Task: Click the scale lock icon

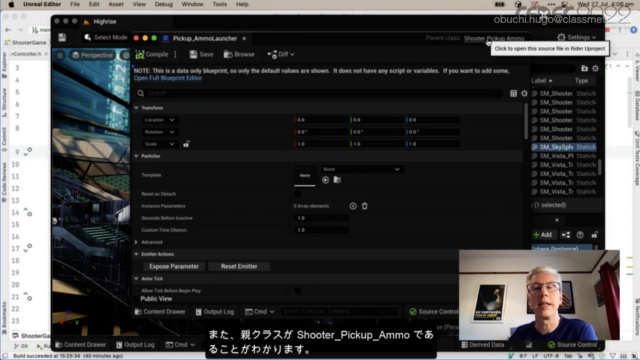Action: 186,144
